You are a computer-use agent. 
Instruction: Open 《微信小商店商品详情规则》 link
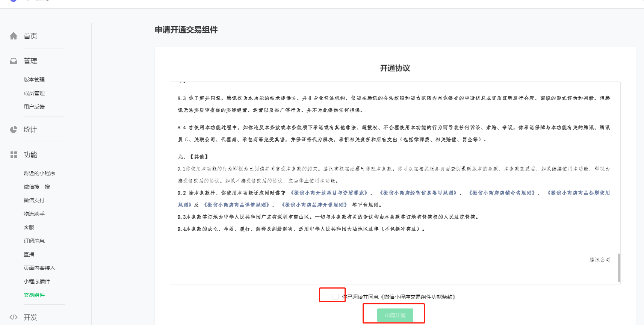[x=237, y=205]
